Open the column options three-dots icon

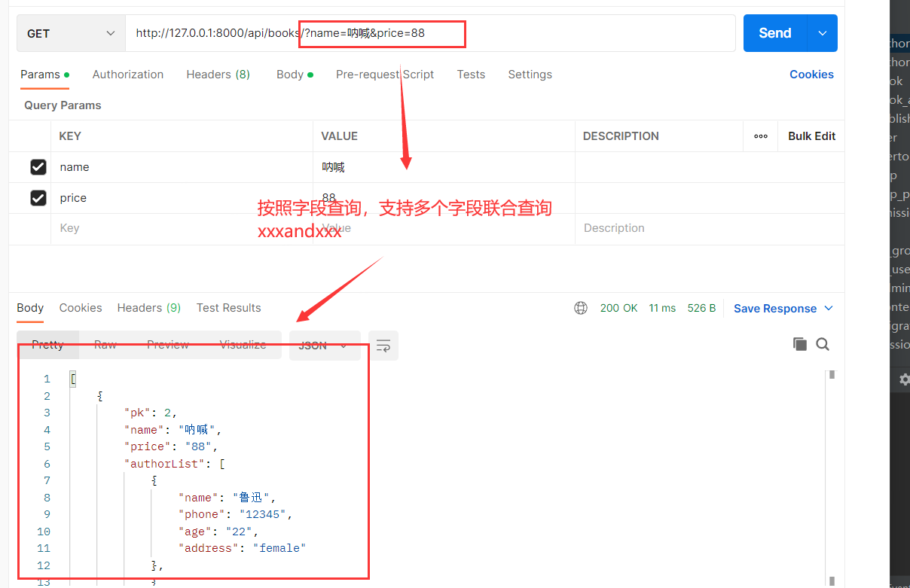(x=760, y=136)
